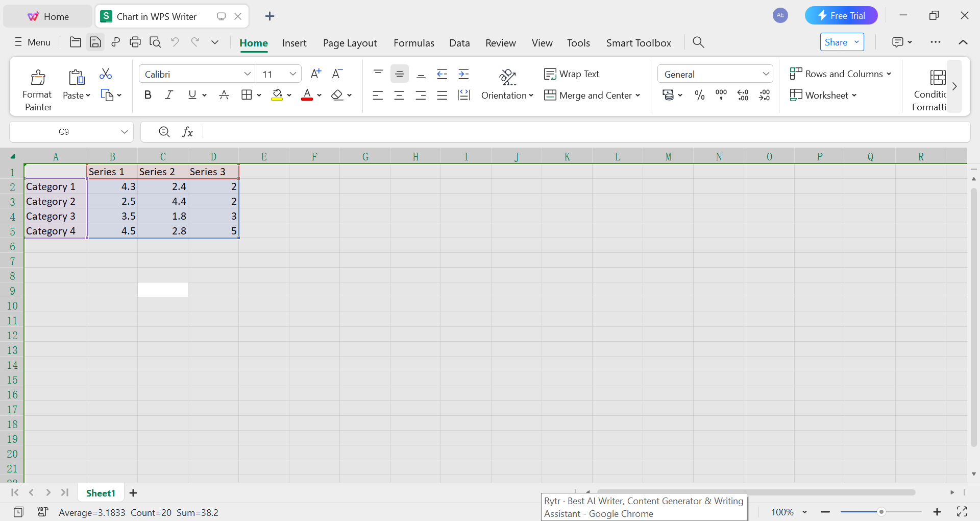Image resolution: width=980 pixels, height=521 pixels.
Task: Open the Menu at top left
Action: coord(32,42)
